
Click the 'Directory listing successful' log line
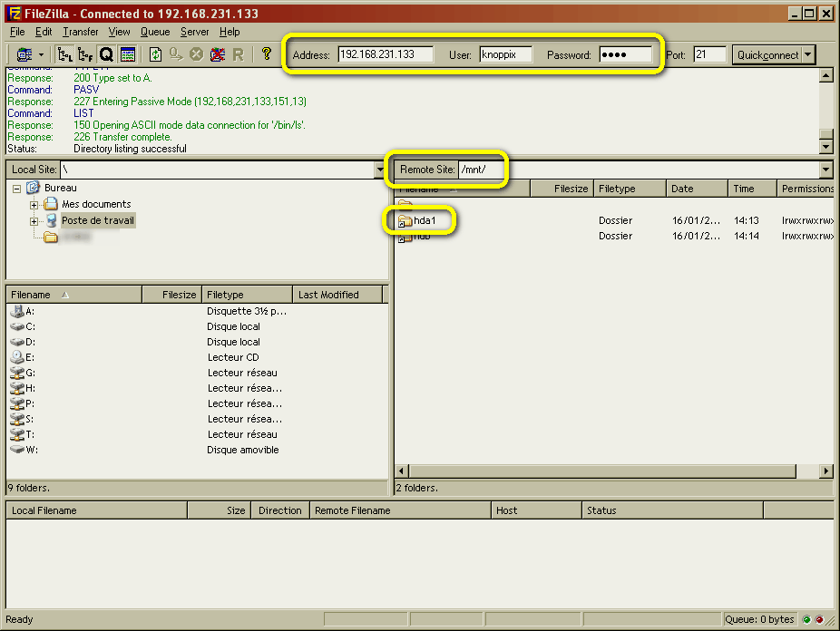(131, 149)
